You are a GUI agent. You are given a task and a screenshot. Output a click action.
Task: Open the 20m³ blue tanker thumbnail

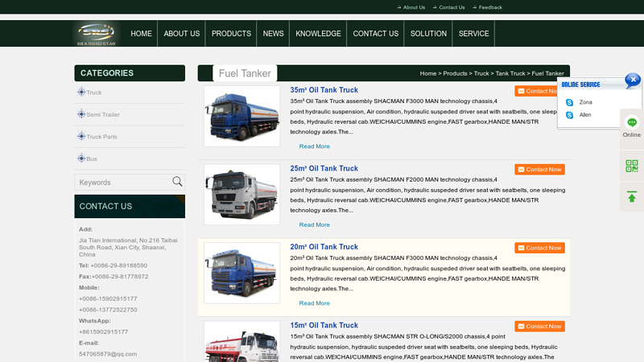242,273
